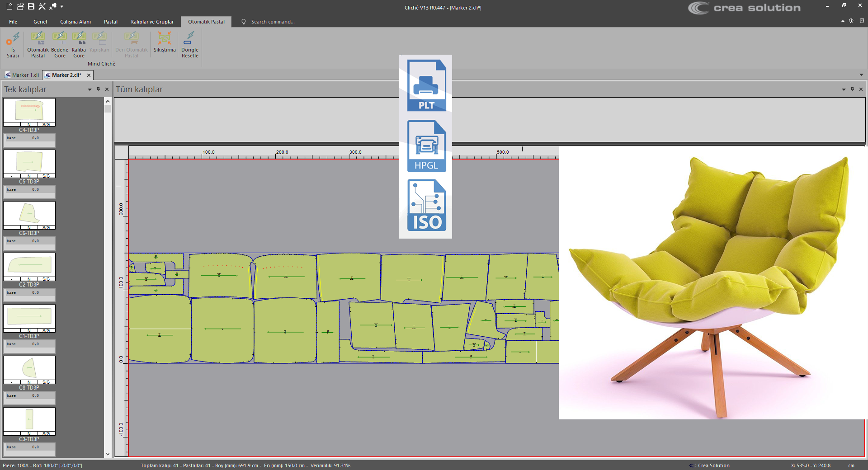Screen dimensions: 868x470
Task: Switch to the Marker 1.cli document tab
Action: pos(23,75)
